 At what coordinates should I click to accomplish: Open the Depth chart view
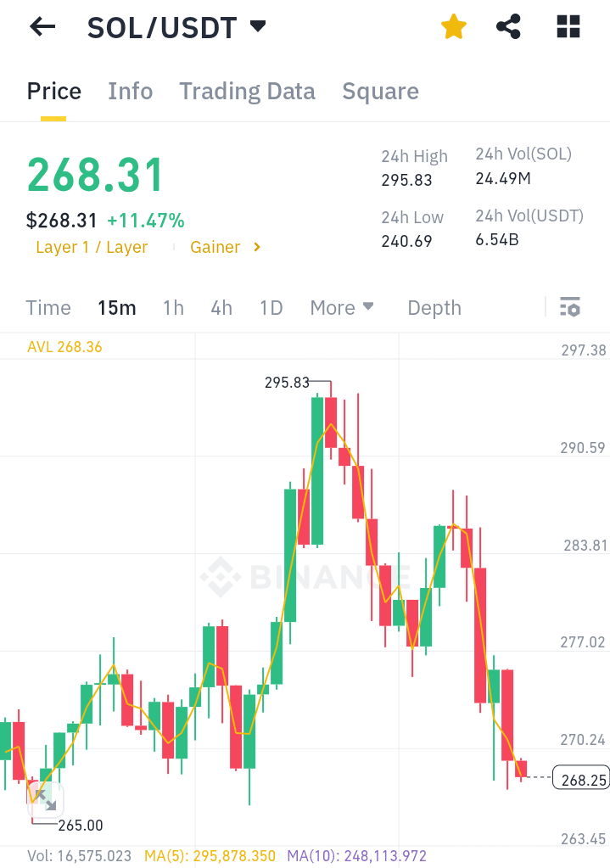pos(434,307)
